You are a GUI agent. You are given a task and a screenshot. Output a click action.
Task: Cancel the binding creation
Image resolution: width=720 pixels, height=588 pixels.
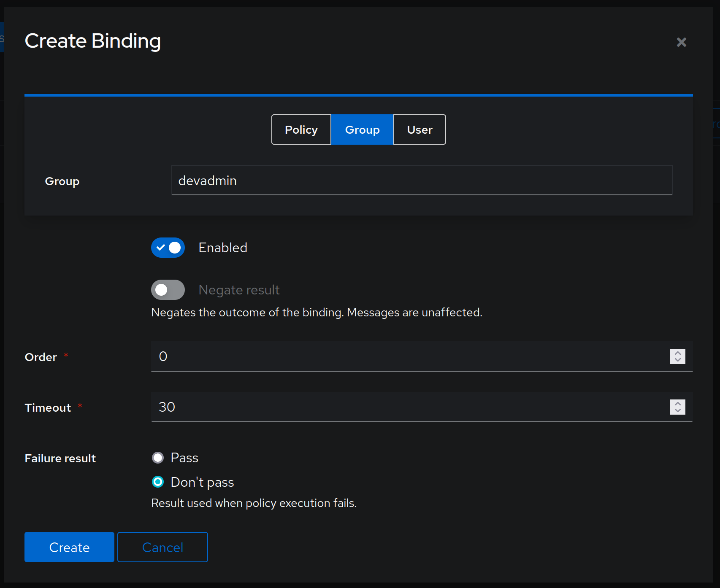tap(162, 547)
